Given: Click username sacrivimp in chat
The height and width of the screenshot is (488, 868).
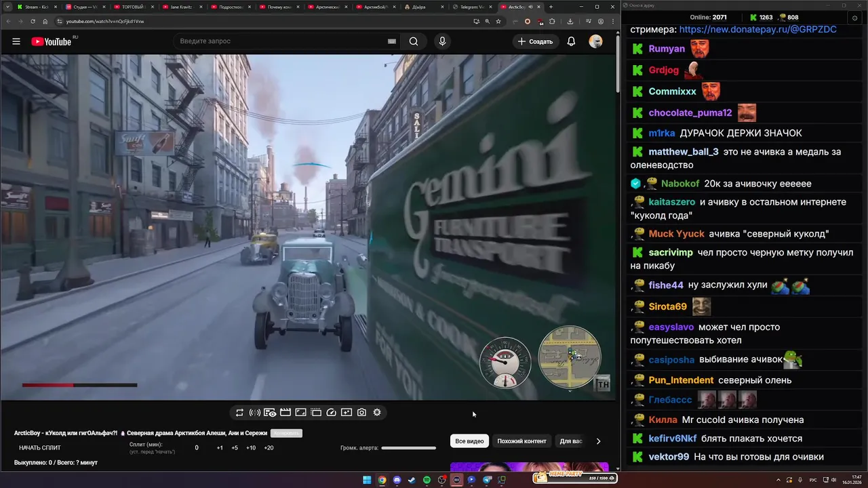Looking at the screenshot, I should tap(671, 252).
